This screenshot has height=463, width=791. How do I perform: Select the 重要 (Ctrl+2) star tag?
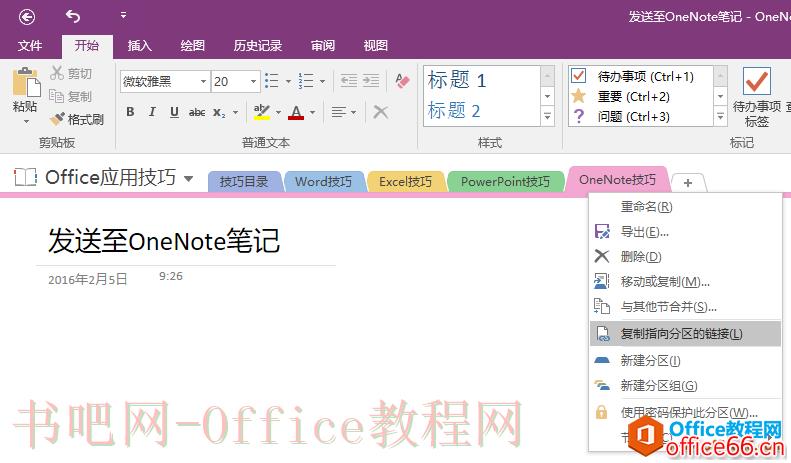633,96
